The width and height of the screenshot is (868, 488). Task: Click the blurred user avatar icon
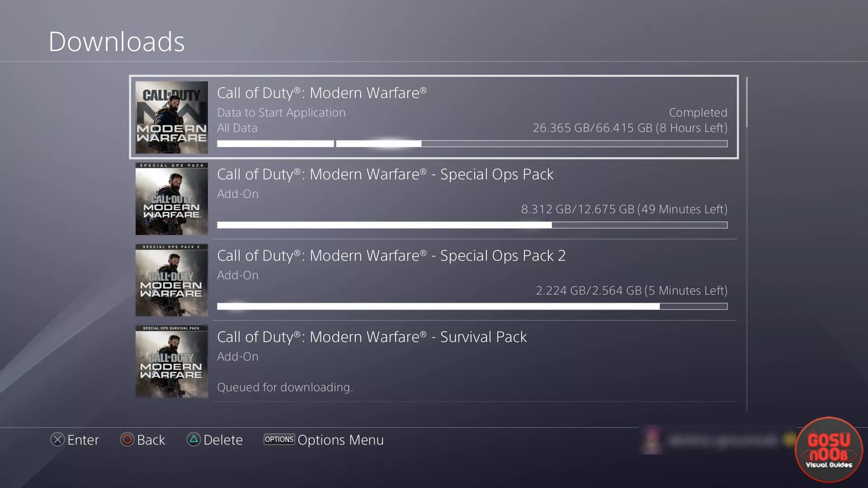click(652, 440)
